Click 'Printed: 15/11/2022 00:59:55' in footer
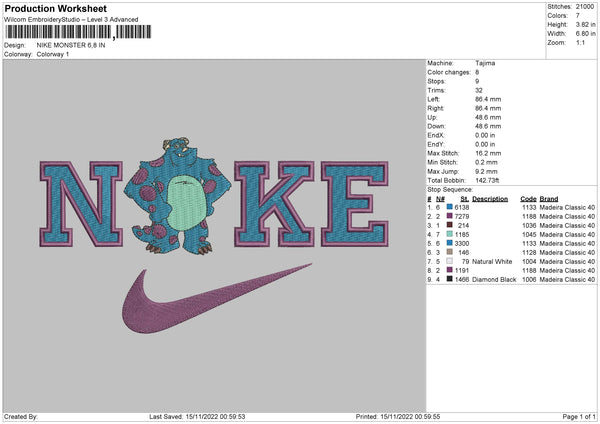Viewport: 600px width, 424px height. 398,416
